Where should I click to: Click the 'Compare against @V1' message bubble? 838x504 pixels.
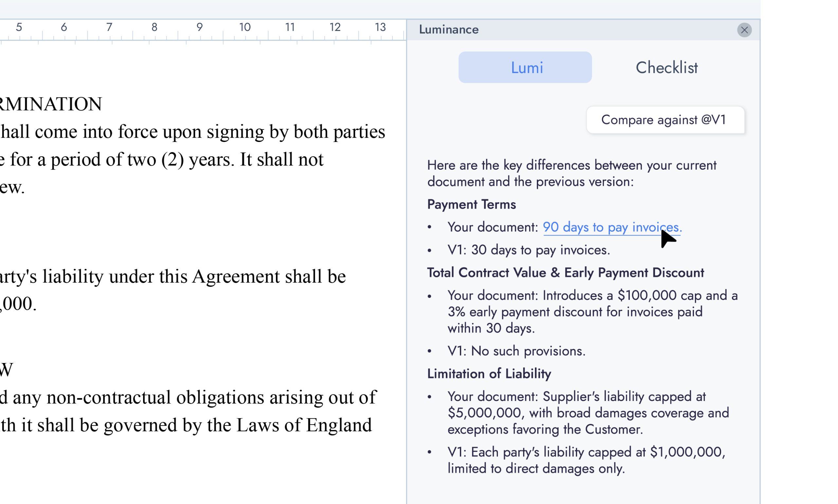point(665,120)
